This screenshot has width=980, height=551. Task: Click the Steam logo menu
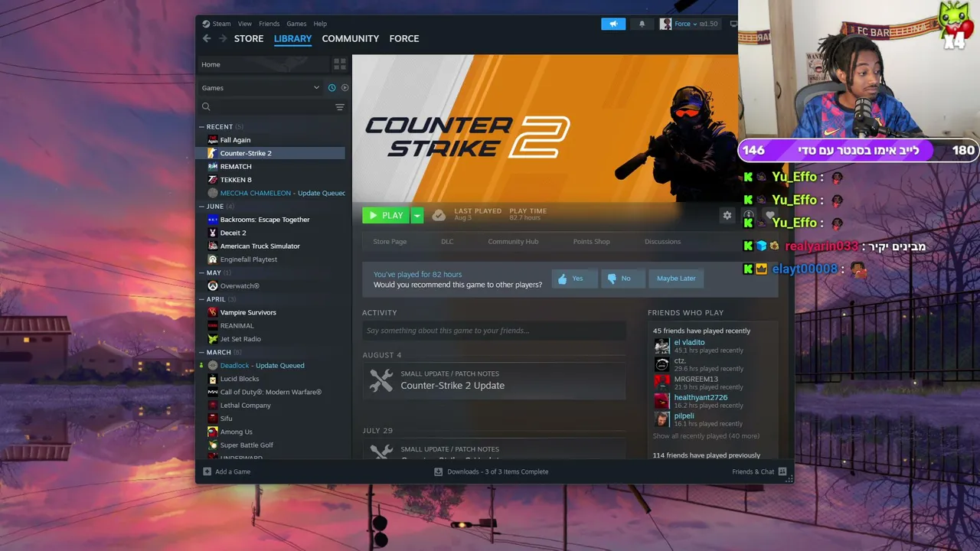(216, 24)
